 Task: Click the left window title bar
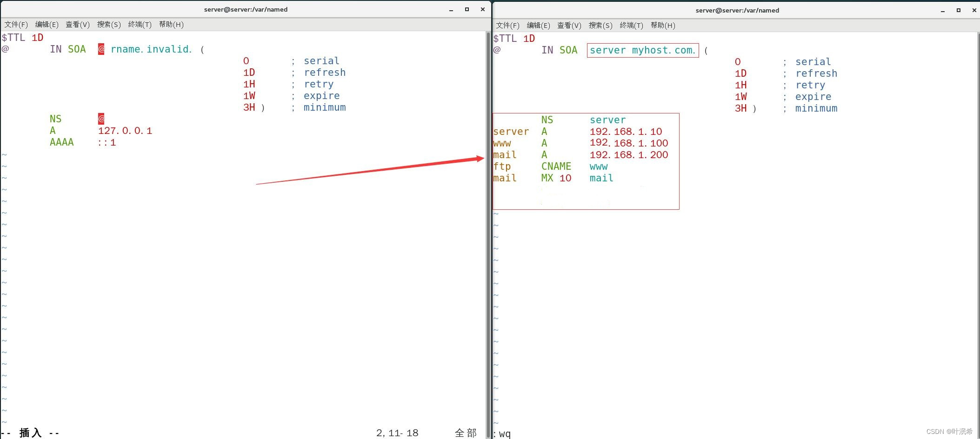[246, 9]
